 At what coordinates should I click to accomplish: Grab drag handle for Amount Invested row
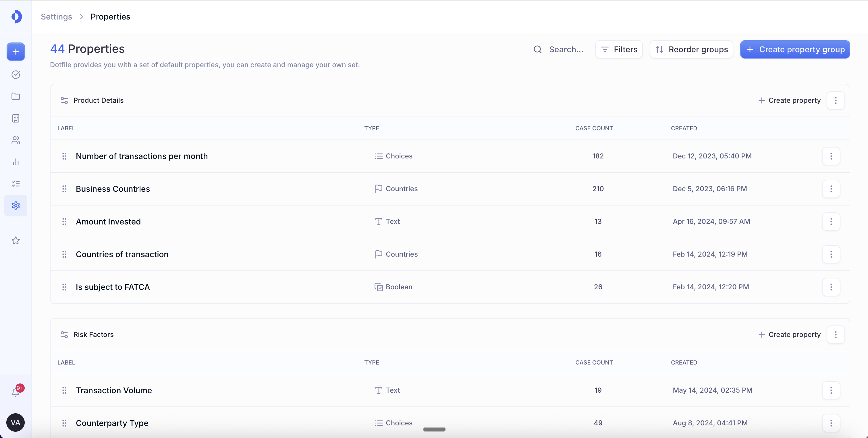click(x=64, y=222)
